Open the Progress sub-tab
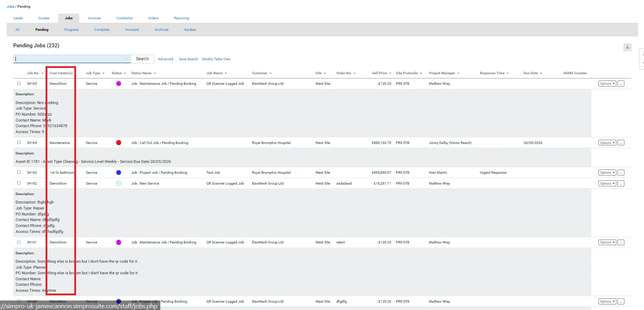This screenshot has width=644, height=310. tap(71, 30)
